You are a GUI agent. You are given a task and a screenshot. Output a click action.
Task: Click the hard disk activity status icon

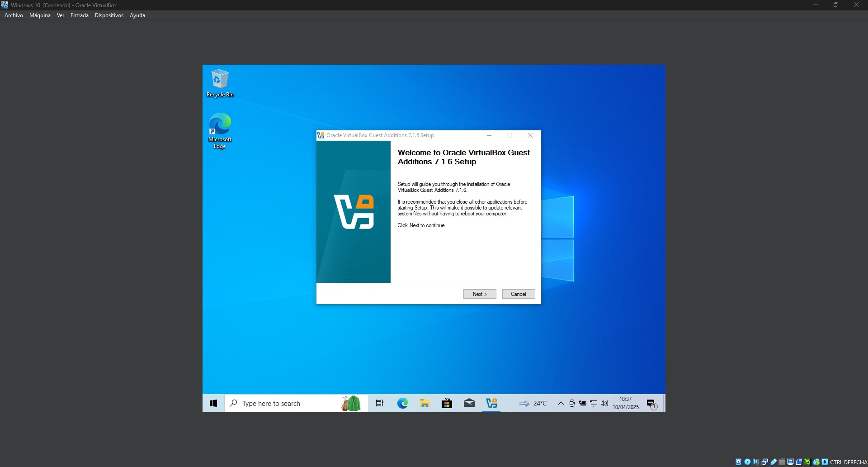(738, 462)
